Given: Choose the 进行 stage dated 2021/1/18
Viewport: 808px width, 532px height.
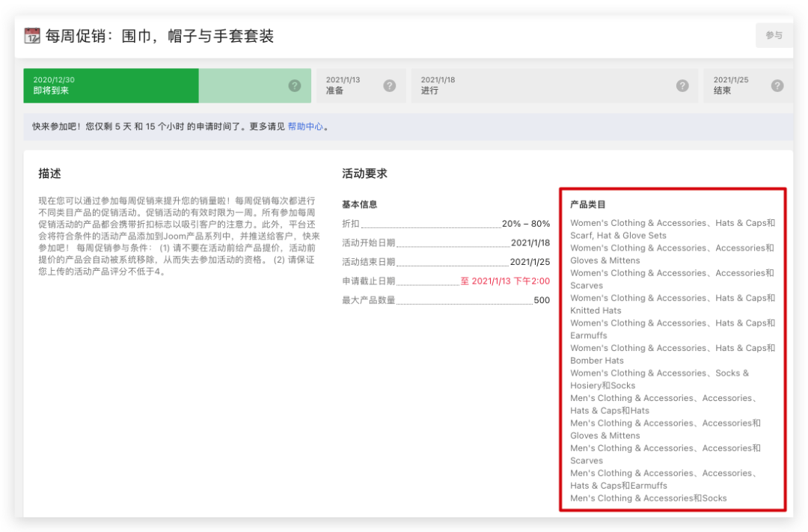Looking at the screenshot, I should pyautogui.click(x=539, y=85).
